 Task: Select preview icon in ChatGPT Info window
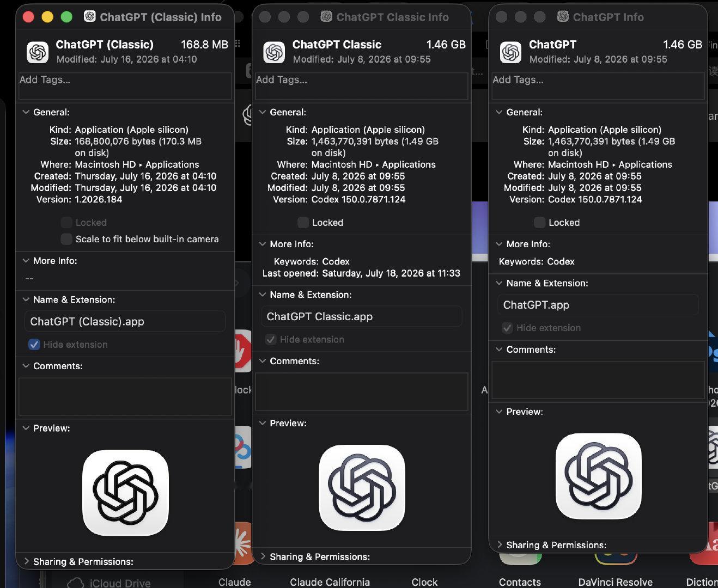[x=598, y=476]
